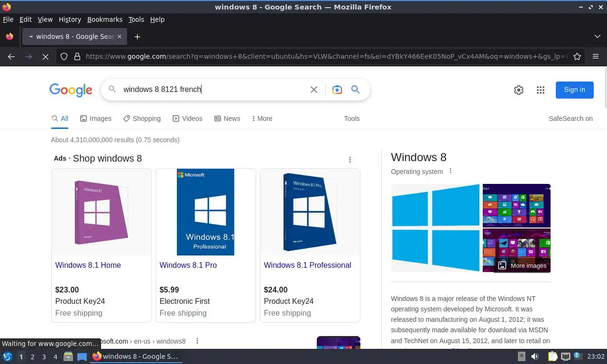
Task: Open a new tab
Action: [137, 36]
